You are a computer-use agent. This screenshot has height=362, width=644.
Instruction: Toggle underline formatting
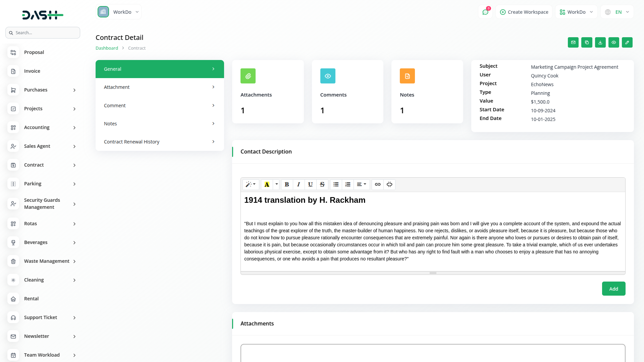[310, 184]
